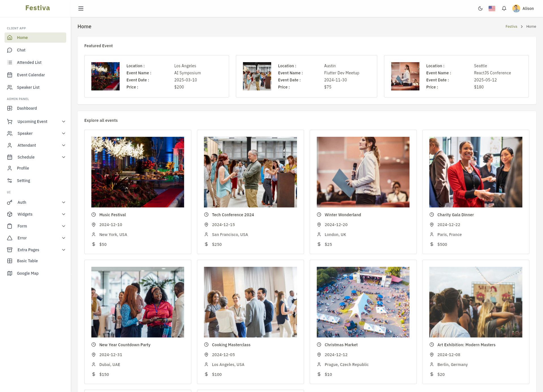Click the Attended List icon
The width and height of the screenshot is (543, 392).
[x=10, y=62]
